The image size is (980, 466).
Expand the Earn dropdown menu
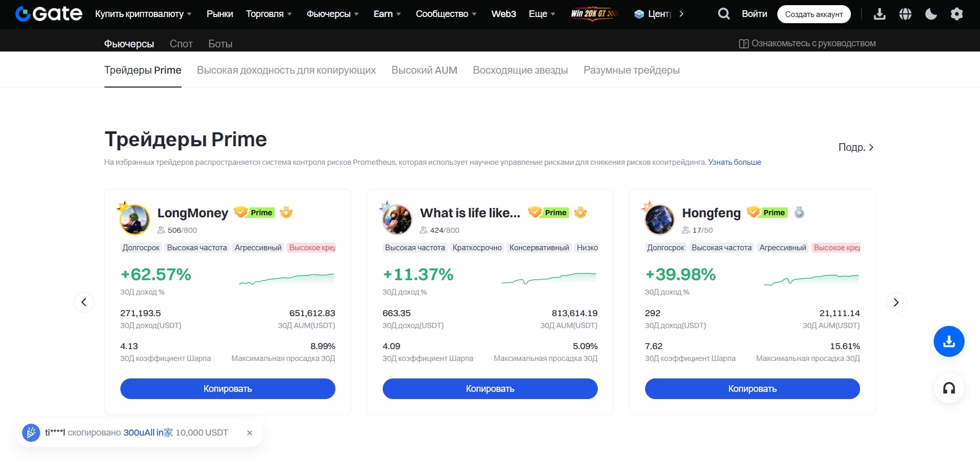click(387, 14)
